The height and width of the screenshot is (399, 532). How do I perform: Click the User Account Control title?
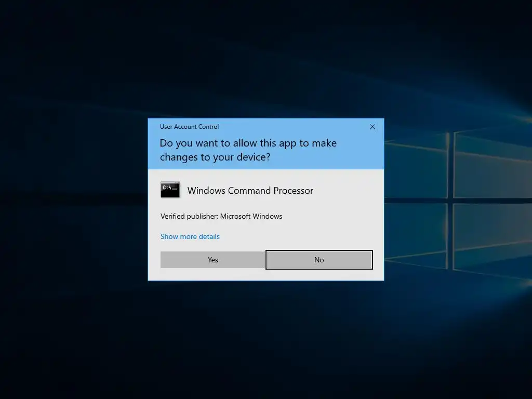pos(189,127)
